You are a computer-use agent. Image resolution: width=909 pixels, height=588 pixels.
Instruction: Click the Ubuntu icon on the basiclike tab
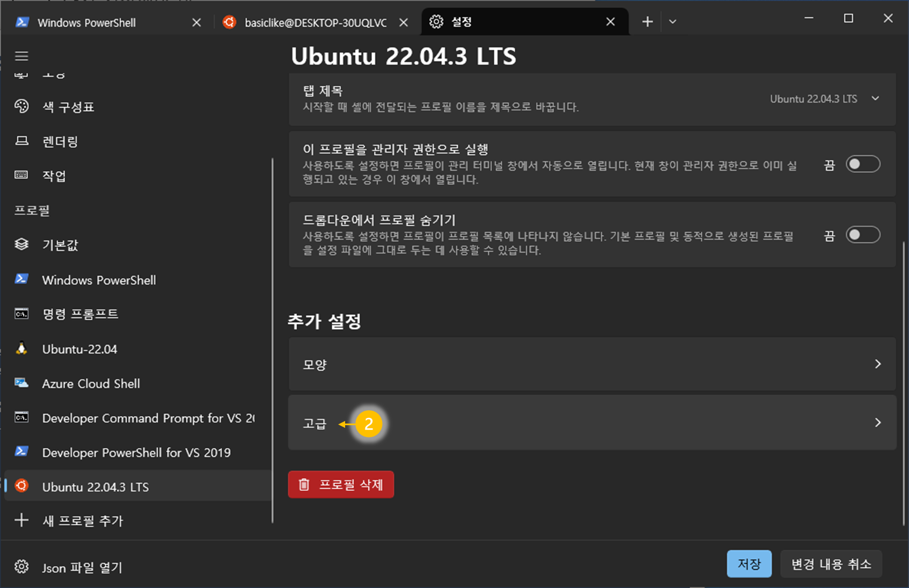point(229,22)
